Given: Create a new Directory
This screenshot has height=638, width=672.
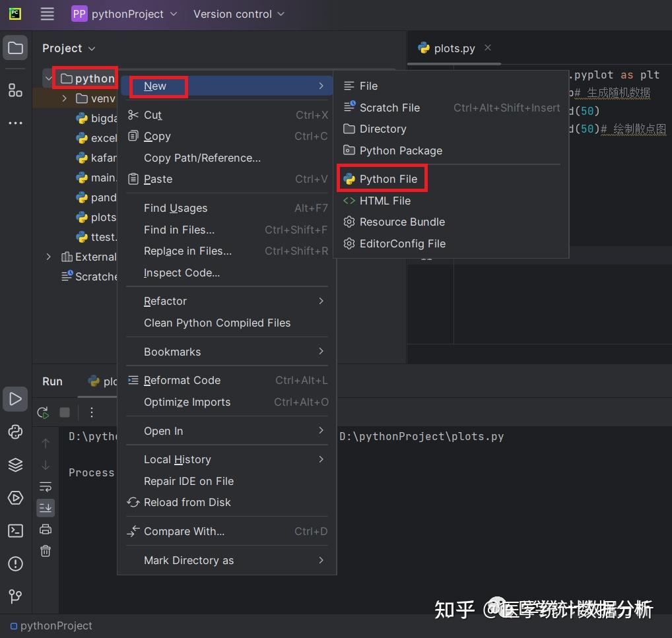Looking at the screenshot, I should [x=452, y=129].
